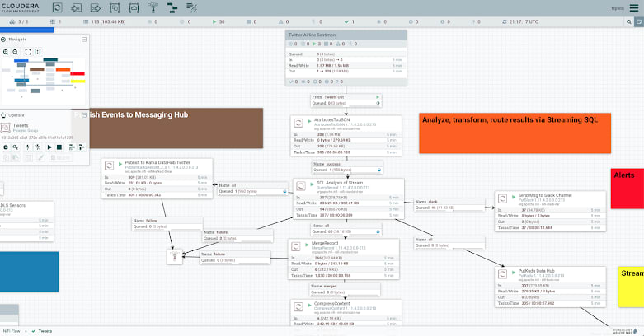Screen dimensions: 644x336
Task: Reset view to actual size
Action: tap(38, 52)
